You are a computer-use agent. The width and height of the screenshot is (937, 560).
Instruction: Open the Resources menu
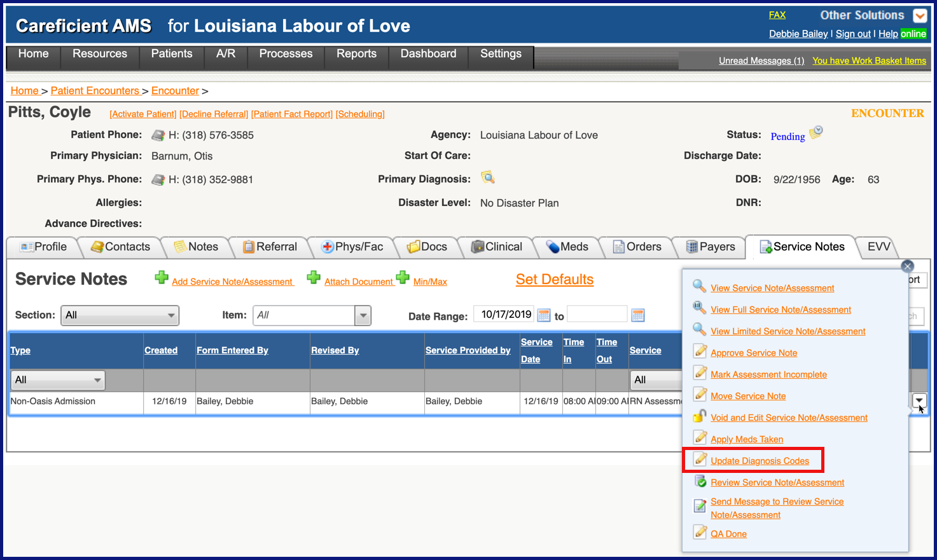[100, 54]
